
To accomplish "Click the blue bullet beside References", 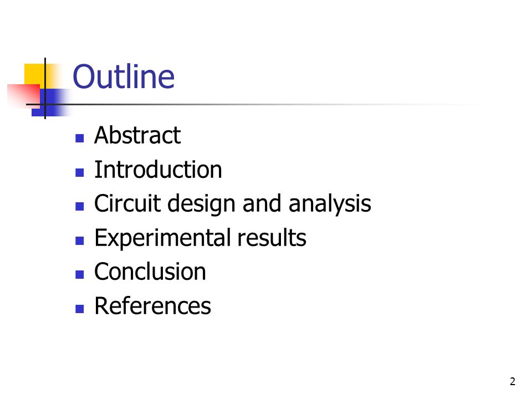I will (79, 309).
